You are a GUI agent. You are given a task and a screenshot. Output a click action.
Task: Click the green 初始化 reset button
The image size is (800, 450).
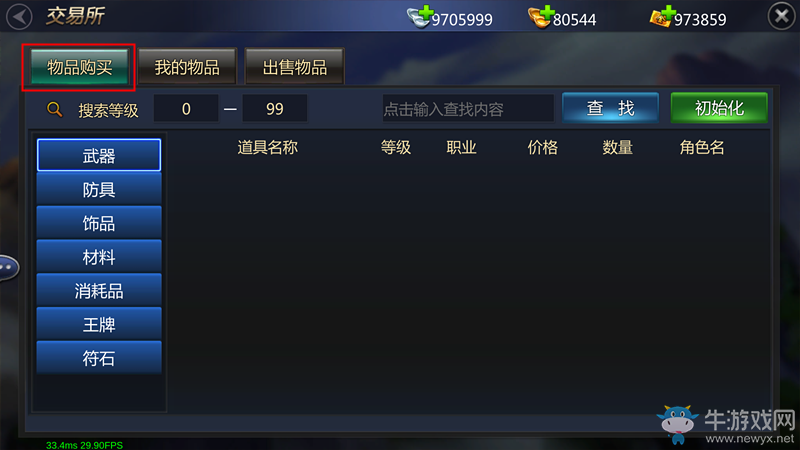point(719,108)
